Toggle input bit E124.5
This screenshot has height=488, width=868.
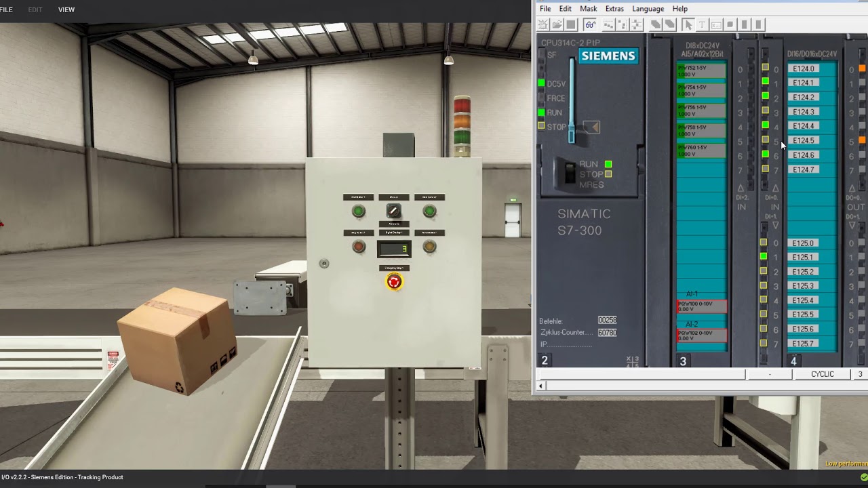click(x=765, y=140)
